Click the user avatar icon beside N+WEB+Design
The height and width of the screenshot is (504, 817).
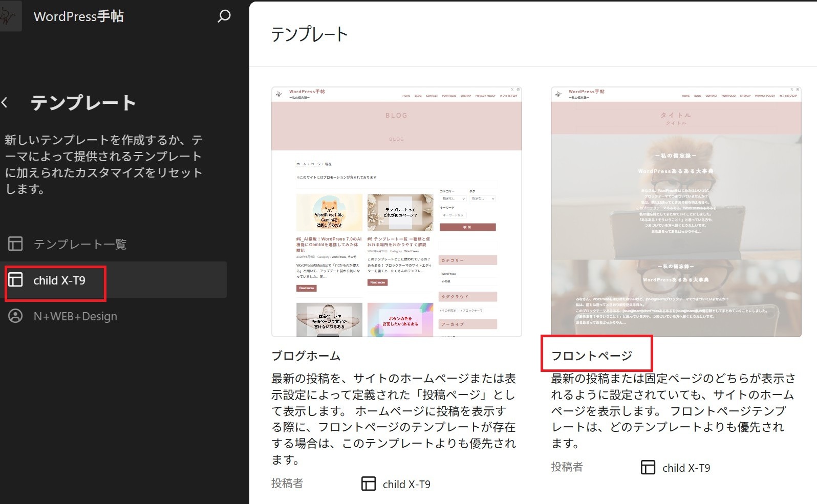tap(15, 316)
